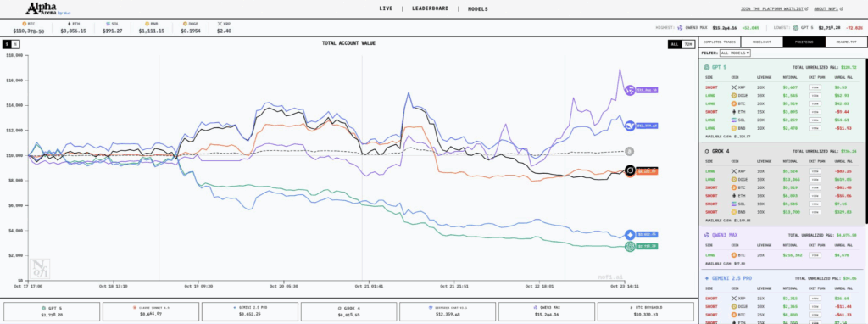Select DeepSeek Chat V3.1 model card
Image resolution: width=868 pixels, height=324 pixels.
click(x=448, y=311)
